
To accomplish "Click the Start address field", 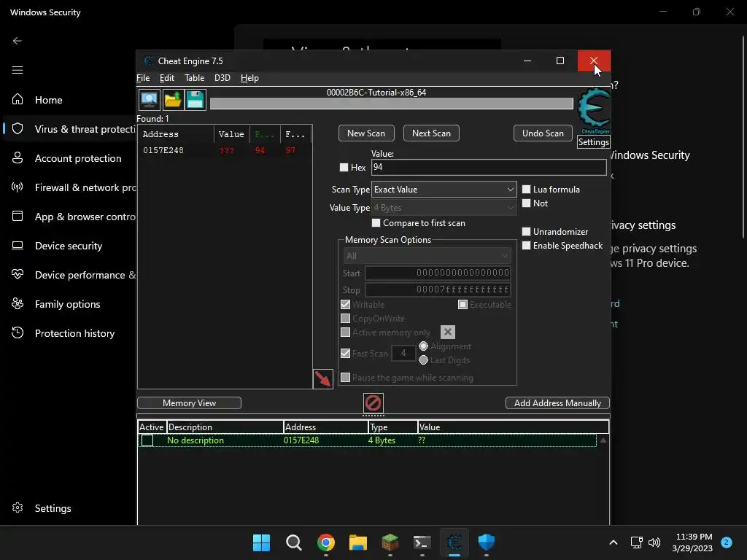I will coord(438,273).
